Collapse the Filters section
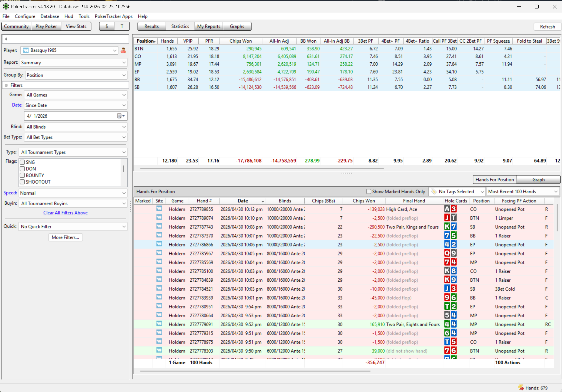 pos(6,85)
